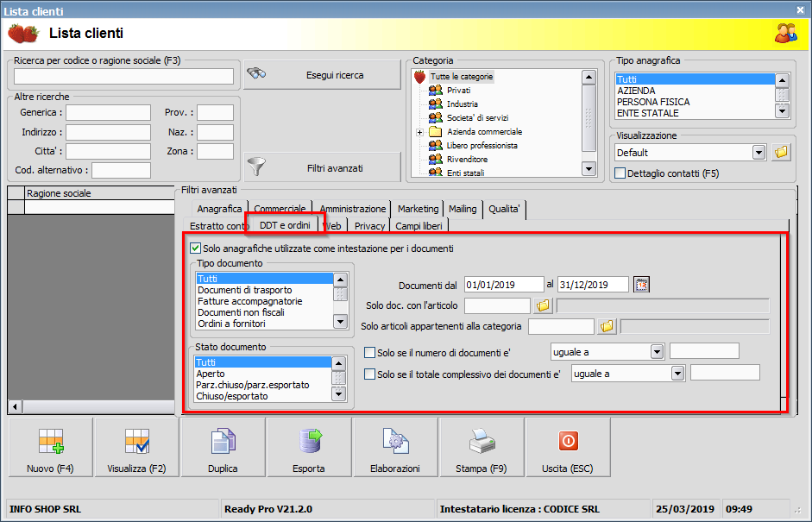Select 'Privati' category in tree
This screenshot has width=812, height=522.
point(459,90)
